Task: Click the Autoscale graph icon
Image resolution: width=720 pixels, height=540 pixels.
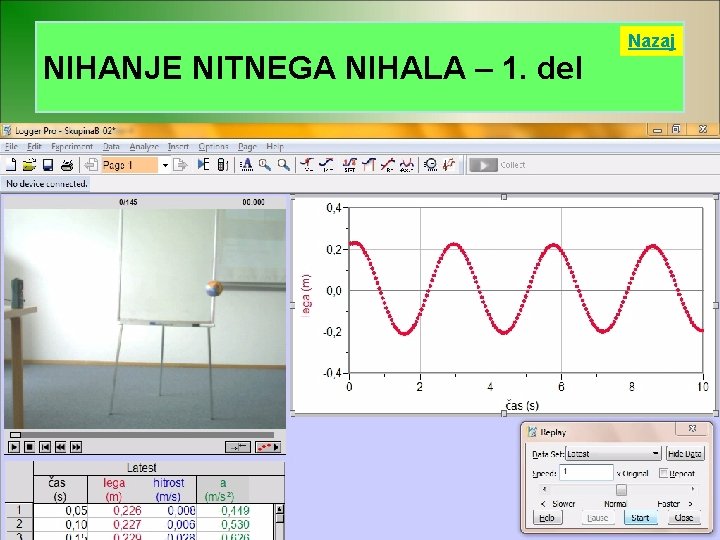Action: tap(247, 165)
